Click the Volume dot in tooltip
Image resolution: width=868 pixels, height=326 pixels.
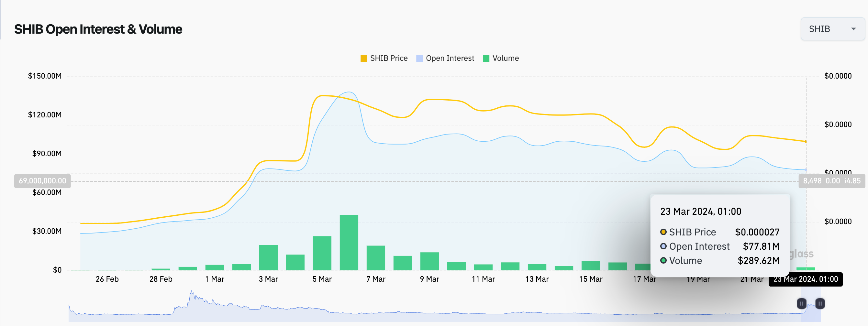[663, 260]
